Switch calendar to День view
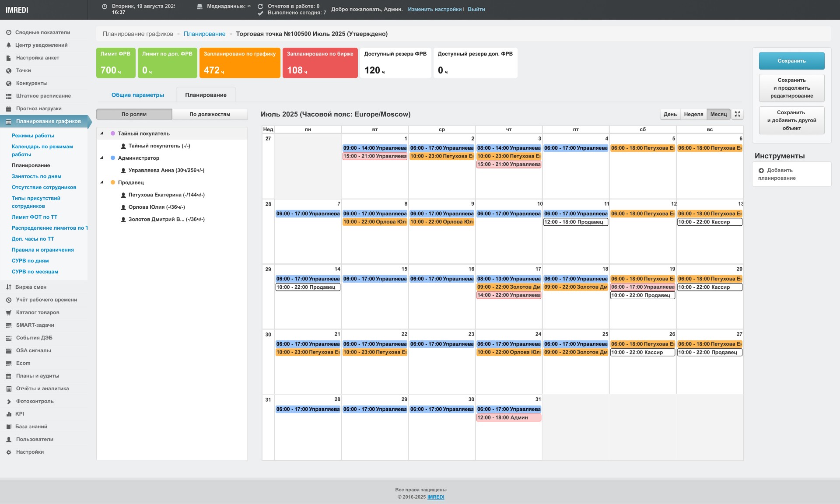Image resolution: width=840 pixels, height=504 pixels. coord(670,114)
